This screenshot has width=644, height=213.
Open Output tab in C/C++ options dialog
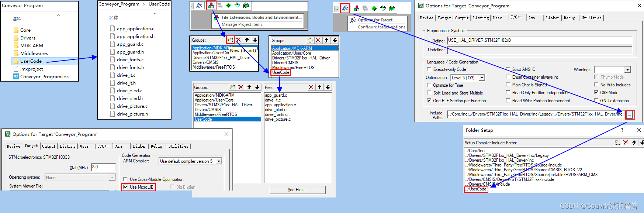pyautogui.click(x=462, y=18)
